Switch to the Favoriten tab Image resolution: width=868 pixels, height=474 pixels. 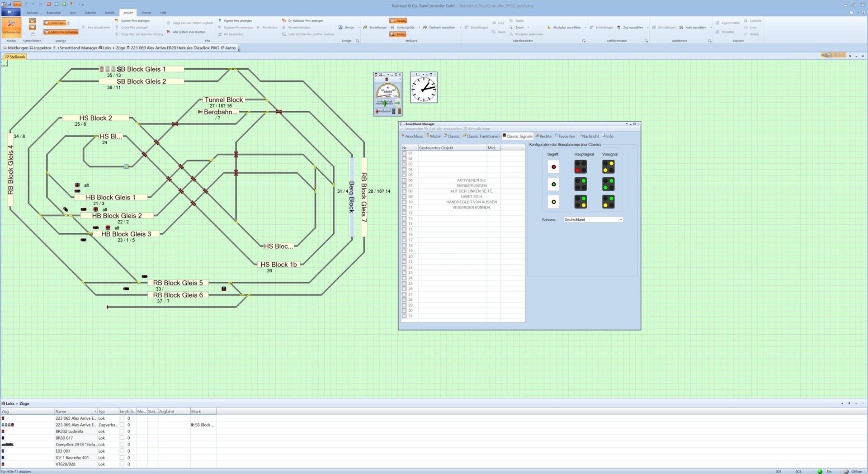click(x=565, y=136)
